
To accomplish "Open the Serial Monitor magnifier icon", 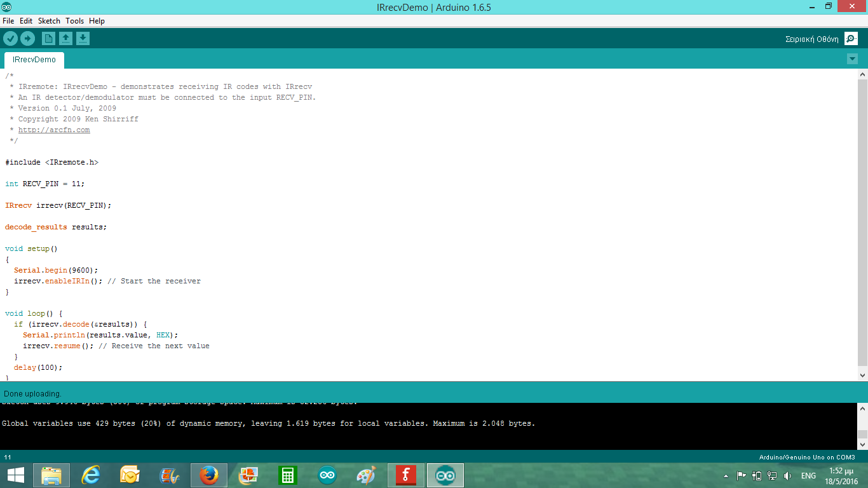I will pos(851,39).
